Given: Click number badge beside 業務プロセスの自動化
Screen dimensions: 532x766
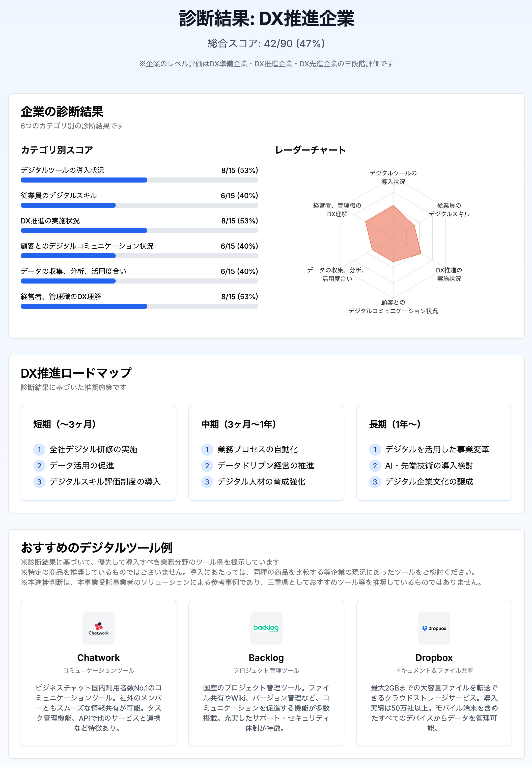Looking at the screenshot, I should (x=207, y=449).
